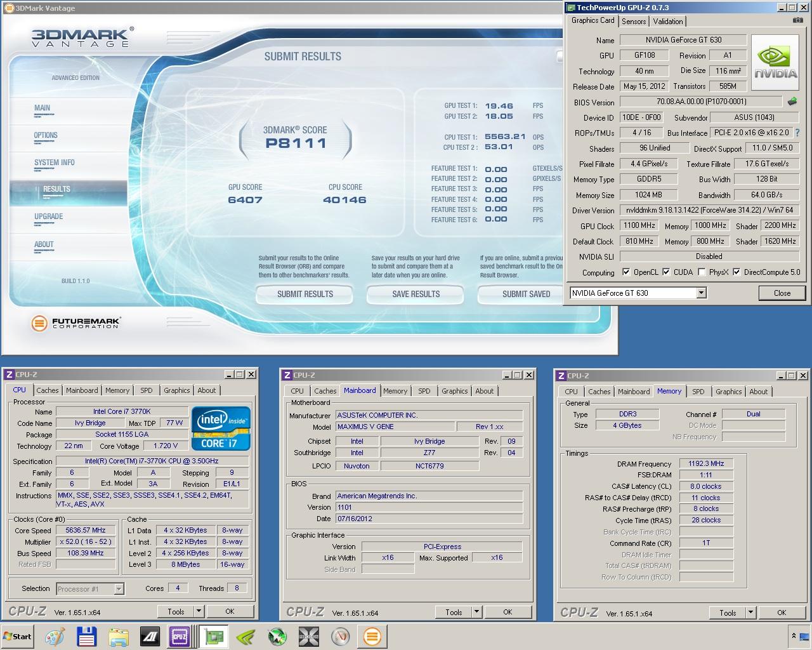
Task: Click the floppy disk save icon in taskbar
Action: 86,637
